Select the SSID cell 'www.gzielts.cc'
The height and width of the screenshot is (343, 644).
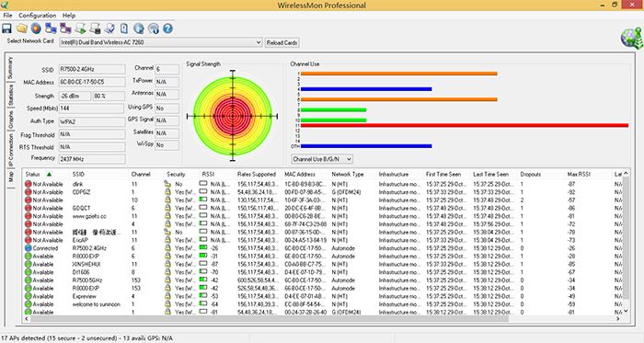[x=89, y=216]
